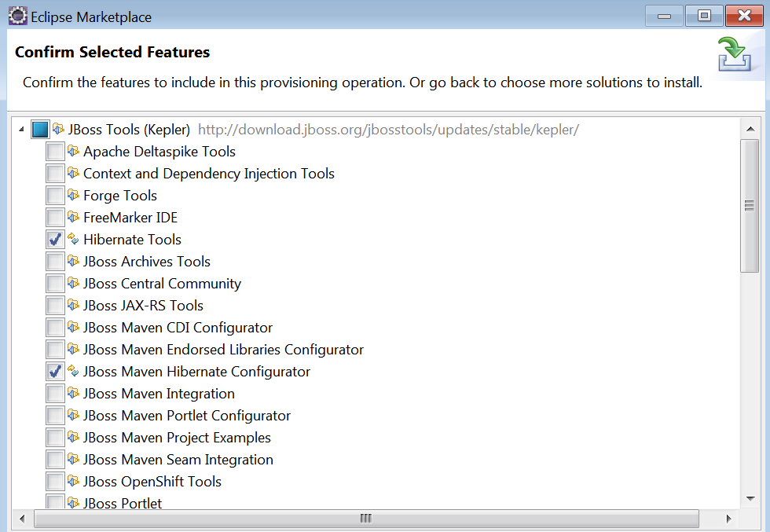770x532 pixels.
Task: Click the horizontal scrollbar right arrow
Action: pos(729,519)
